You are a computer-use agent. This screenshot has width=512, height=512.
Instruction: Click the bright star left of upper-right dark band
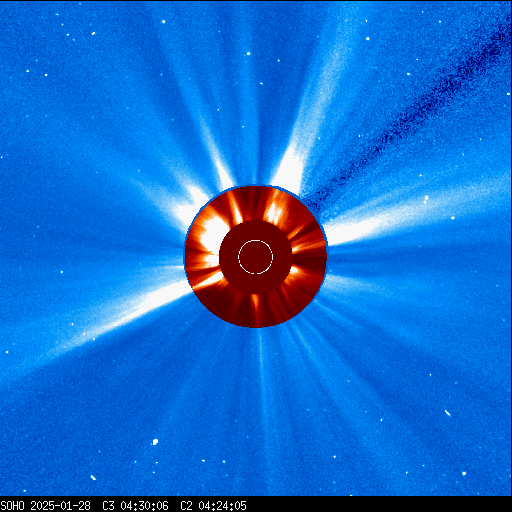pyautogui.click(x=368, y=39)
